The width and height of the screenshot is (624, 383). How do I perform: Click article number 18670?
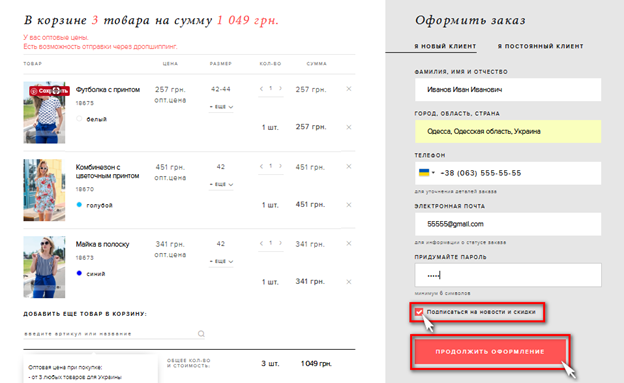pyautogui.click(x=85, y=189)
